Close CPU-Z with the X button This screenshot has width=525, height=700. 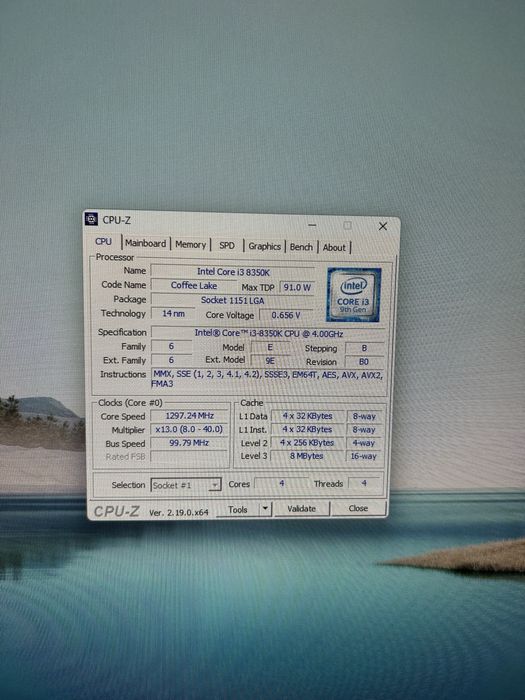(x=383, y=226)
